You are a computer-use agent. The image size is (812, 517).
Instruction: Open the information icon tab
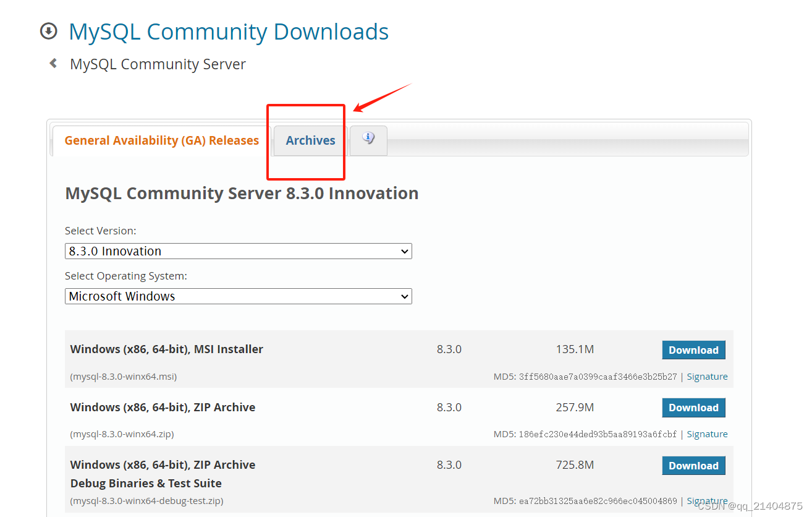coord(368,140)
